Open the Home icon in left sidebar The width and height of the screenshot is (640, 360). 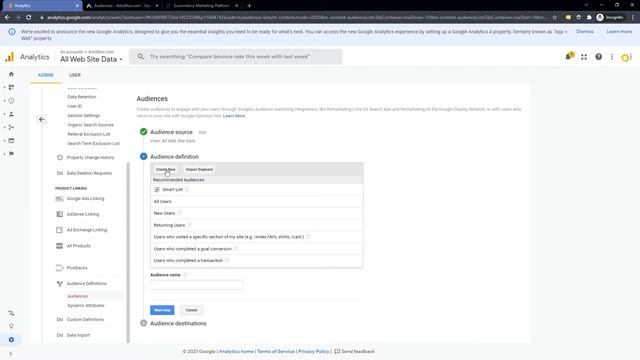tap(11, 74)
